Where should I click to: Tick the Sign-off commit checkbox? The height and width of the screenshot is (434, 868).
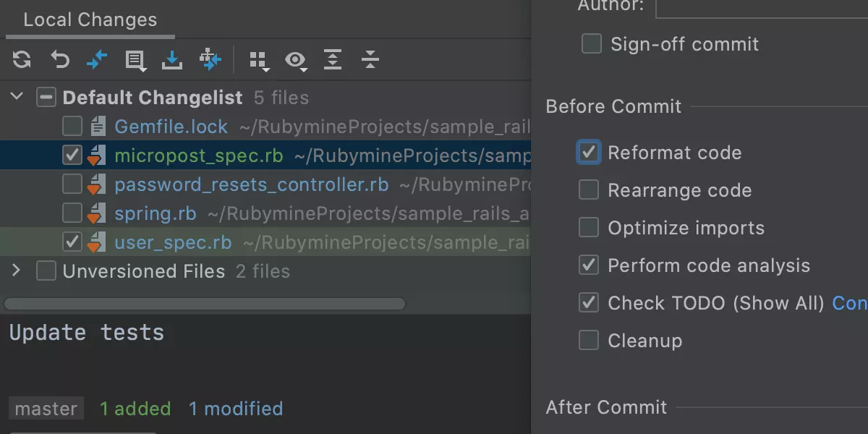pyautogui.click(x=592, y=44)
